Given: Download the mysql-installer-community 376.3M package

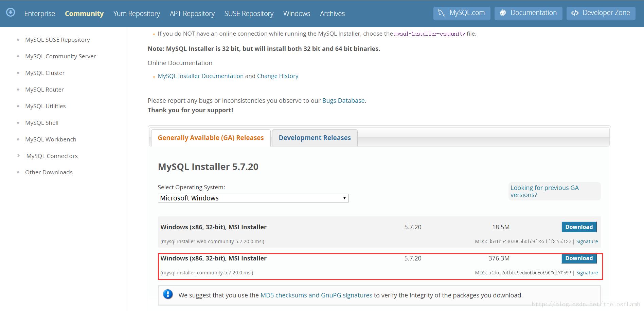Looking at the screenshot, I should coord(578,258).
